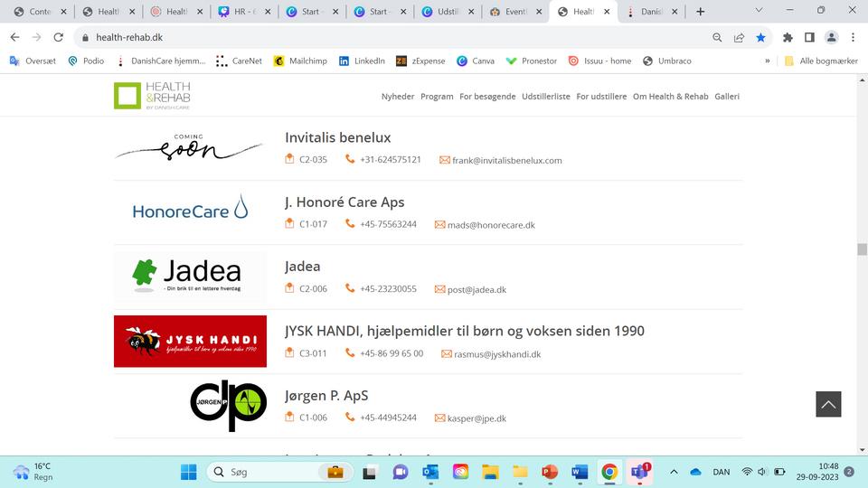Open the Chrome profile avatar
Screen dimensions: 868x488
(831, 37)
